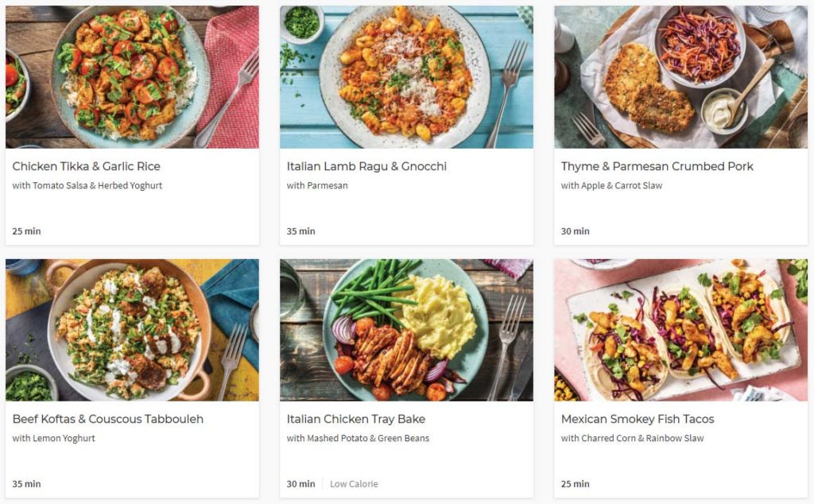This screenshot has height=504, width=814.
Task: Open the Mexican Smokey Fish Tacos recipe
Action: click(634, 419)
